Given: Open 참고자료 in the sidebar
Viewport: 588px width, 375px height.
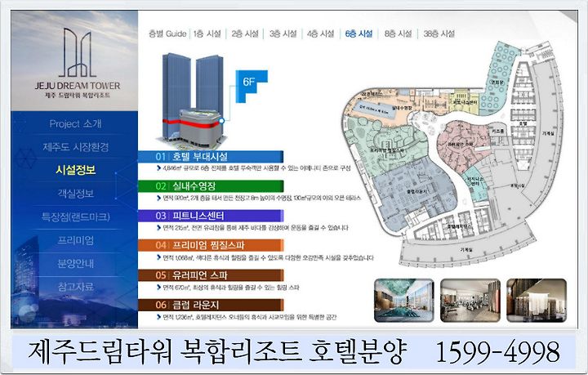Looking at the screenshot, I should coord(75,287).
